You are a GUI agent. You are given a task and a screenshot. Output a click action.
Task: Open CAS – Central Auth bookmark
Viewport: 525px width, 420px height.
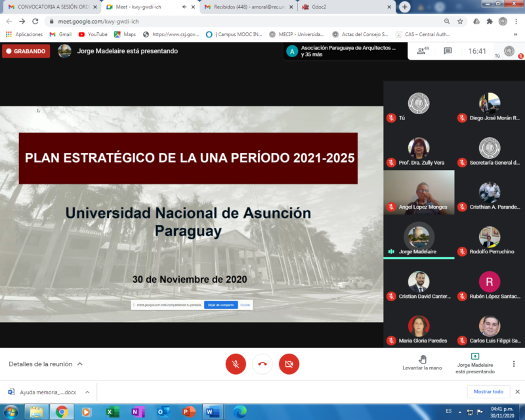tap(423, 34)
